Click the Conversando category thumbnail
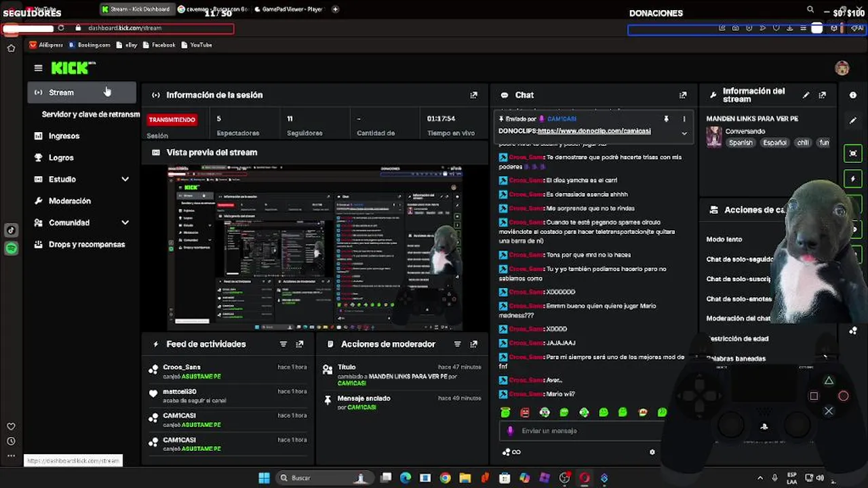Screen dimensions: 868x488 [x=714, y=136]
